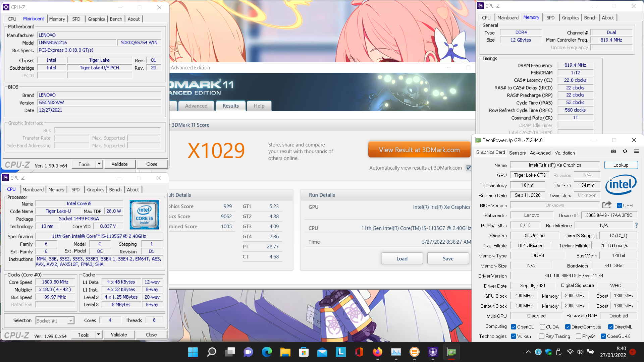Click Load button in Run Details
Viewport: 644px width, 362px height.
402,258
